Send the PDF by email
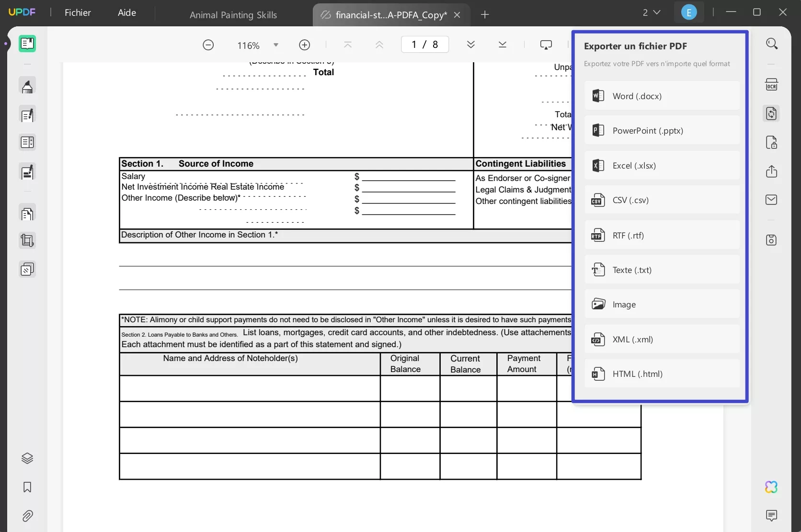 tap(772, 200)
